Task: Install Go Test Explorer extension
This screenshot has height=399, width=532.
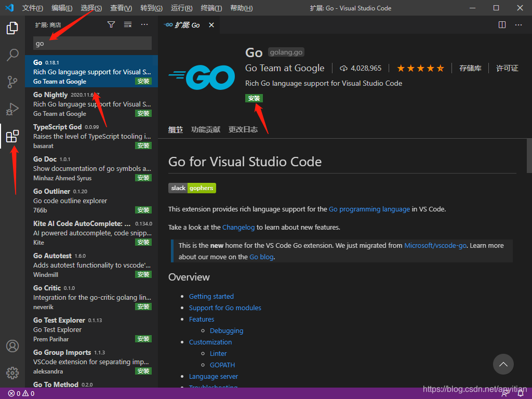Action: [x=143, y=339]
